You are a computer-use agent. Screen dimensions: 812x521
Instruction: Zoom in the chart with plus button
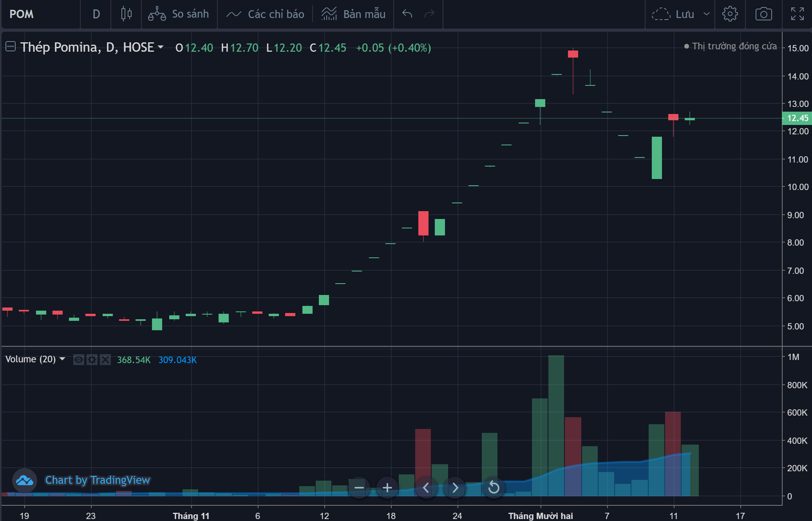[387, 488]
